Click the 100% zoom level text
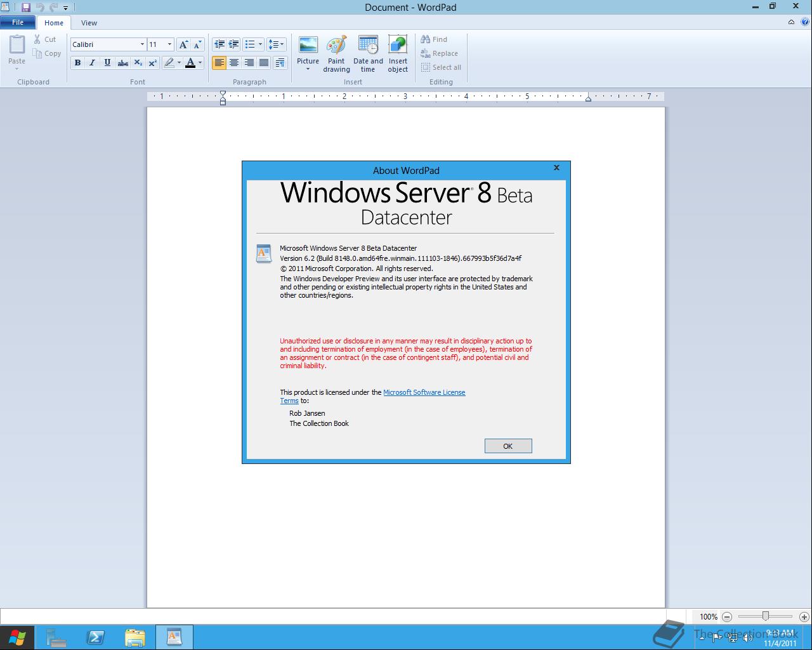The width and height of the screenshot is (812, 650). coord(709,617)
